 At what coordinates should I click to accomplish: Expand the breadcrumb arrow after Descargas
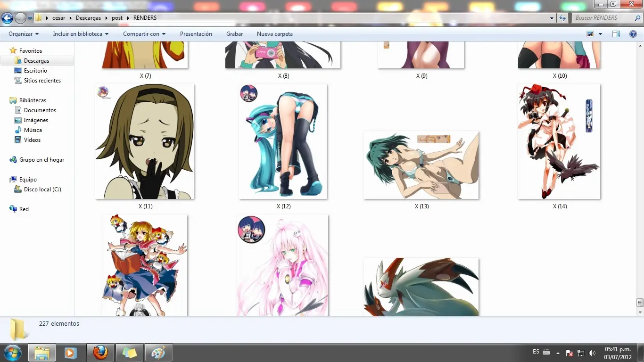pyautogui.click(x=106, y=18)
